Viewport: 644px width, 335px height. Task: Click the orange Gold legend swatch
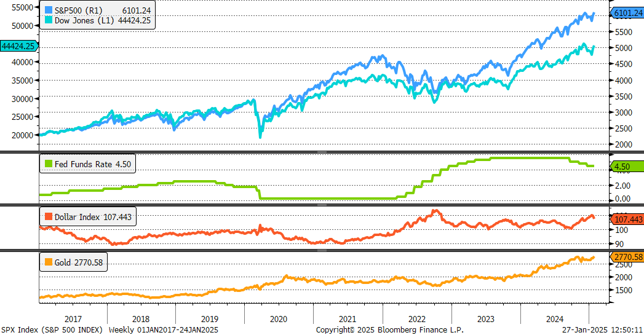(x=48, y=262)
